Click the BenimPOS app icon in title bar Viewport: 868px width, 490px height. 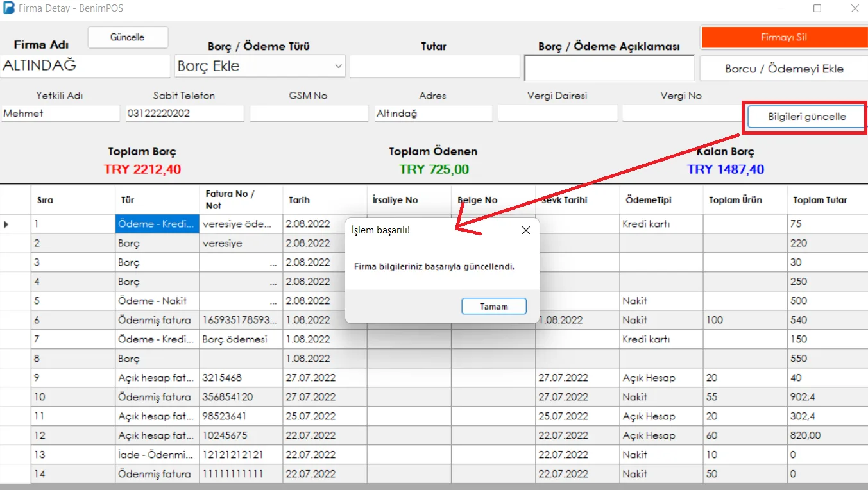pyautogui.click(x=8, y=9)
